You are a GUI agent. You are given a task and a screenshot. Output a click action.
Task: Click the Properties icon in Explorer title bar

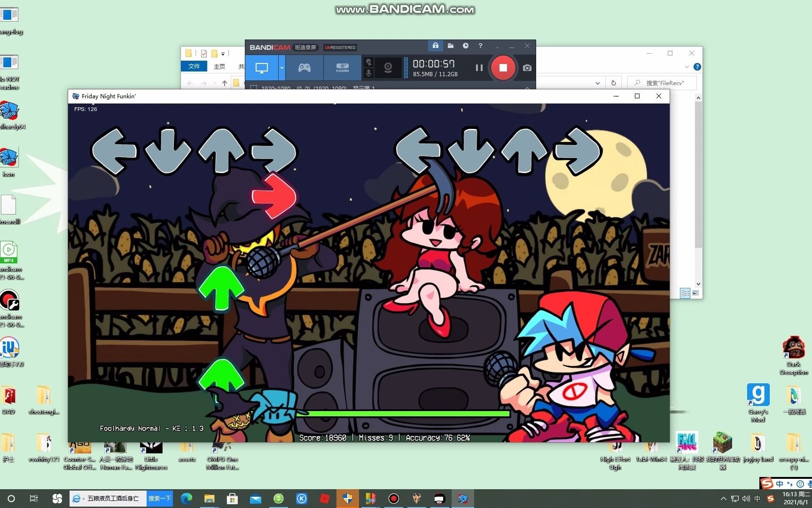pyautogui.click(x=204, y=53)
